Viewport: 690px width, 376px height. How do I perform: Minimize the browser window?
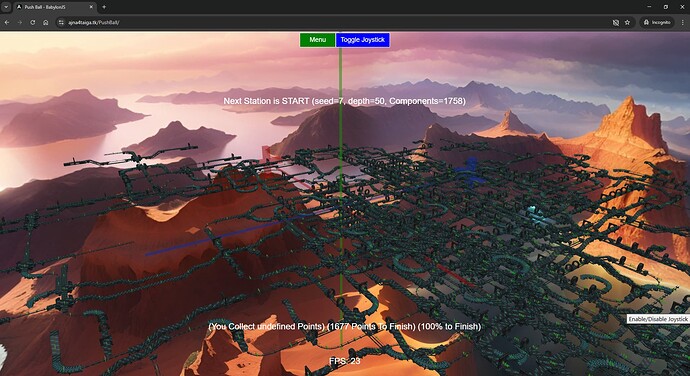coord(649,7)
